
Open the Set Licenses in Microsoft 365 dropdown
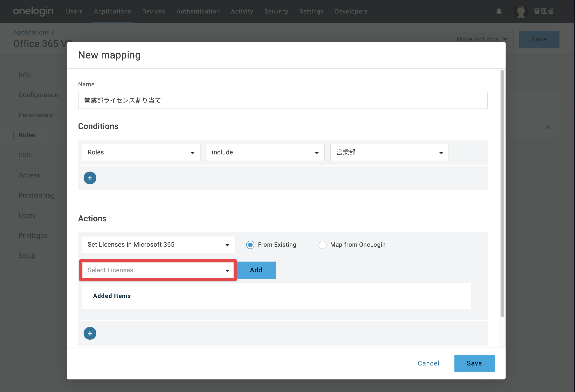click(158, 245)
